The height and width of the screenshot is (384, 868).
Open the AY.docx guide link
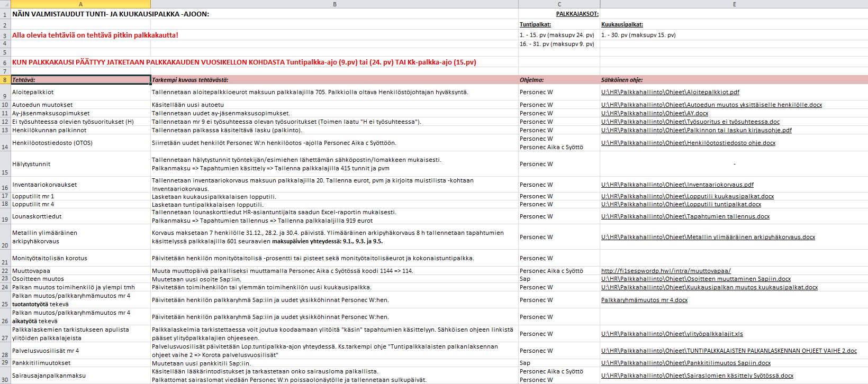[x=655, y=113]
